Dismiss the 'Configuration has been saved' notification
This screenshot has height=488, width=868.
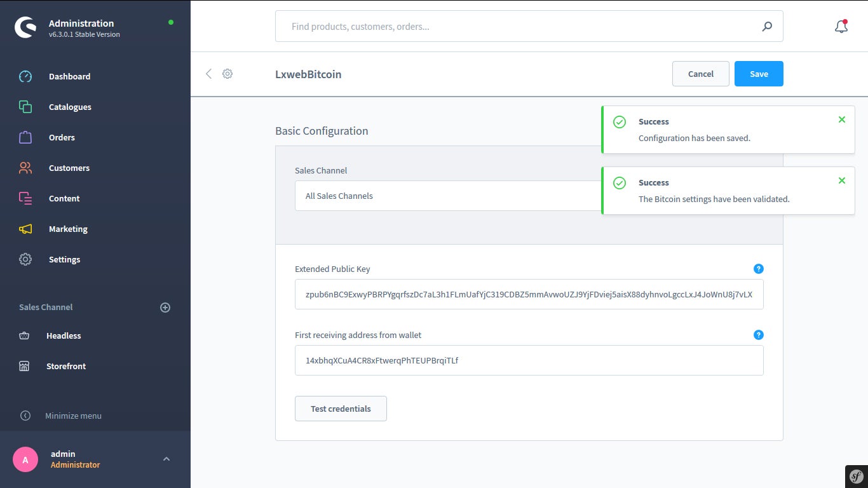[842, 119]
